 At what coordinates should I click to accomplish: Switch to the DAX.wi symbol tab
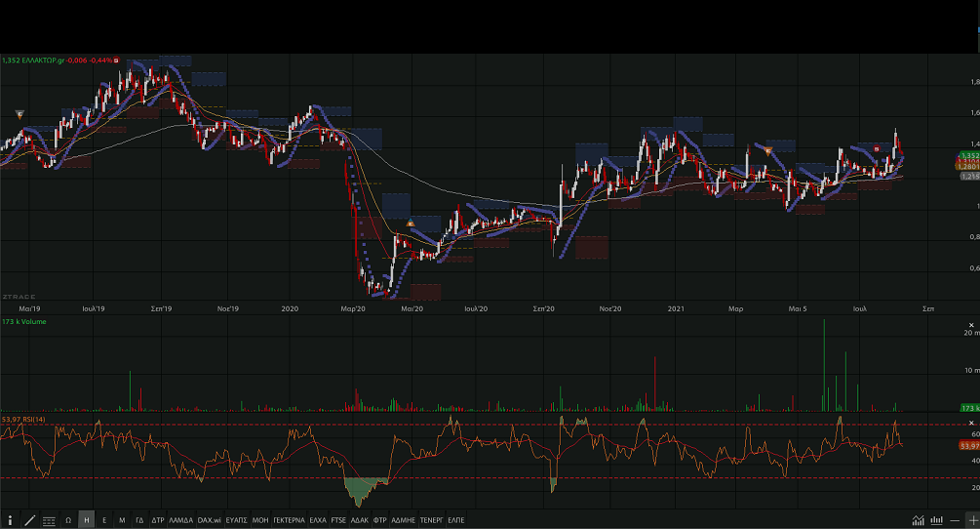coord(210,520)
